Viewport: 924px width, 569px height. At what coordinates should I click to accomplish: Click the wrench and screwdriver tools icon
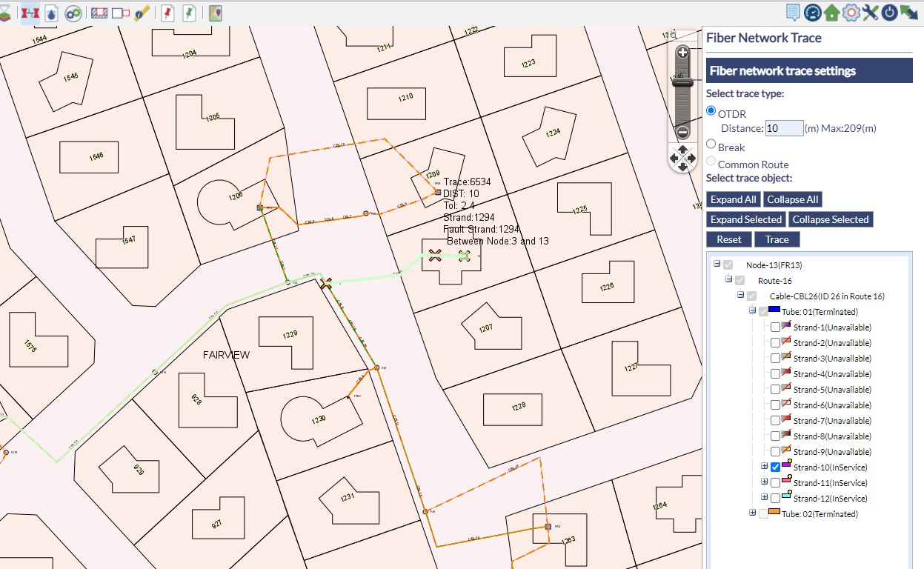(x=870, y=13)
